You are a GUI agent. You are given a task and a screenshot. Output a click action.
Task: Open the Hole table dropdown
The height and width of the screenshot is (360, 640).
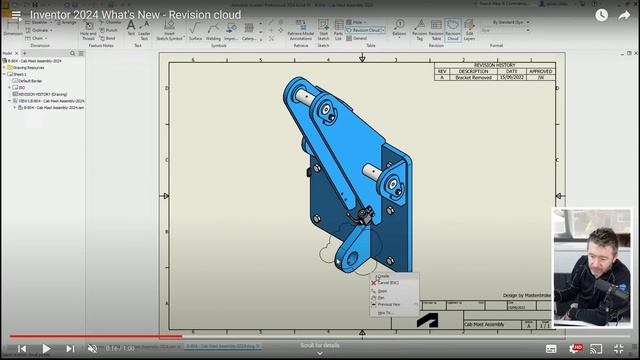coord(365,22)
